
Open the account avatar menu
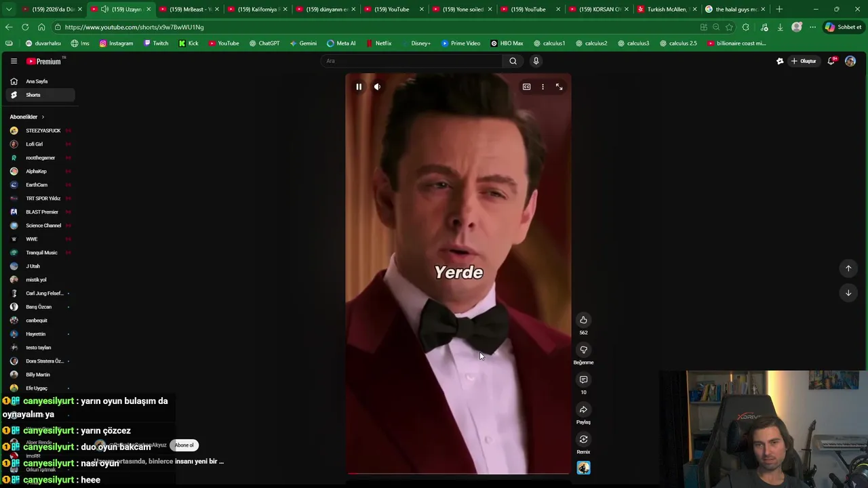click(x=850, y=61)
